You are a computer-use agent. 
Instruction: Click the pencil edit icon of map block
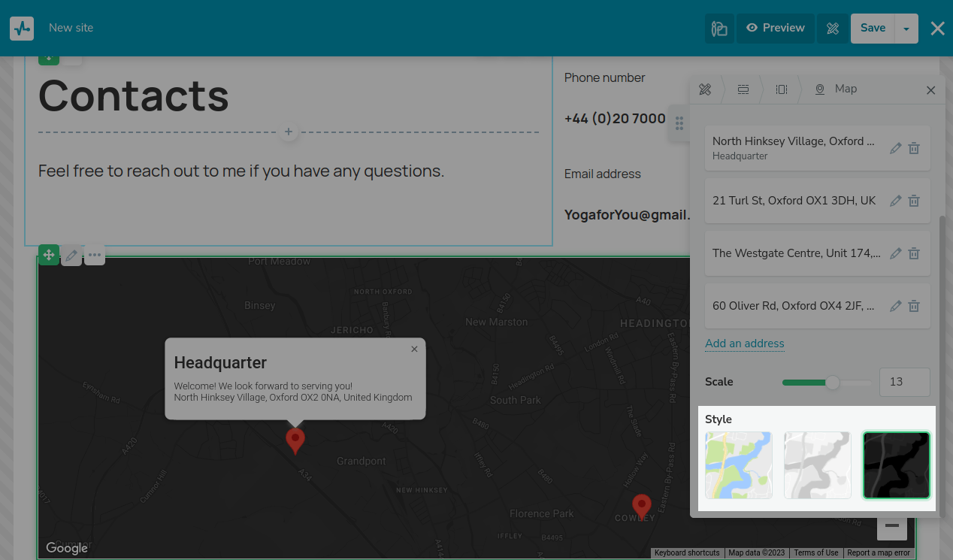click(71, 255)
